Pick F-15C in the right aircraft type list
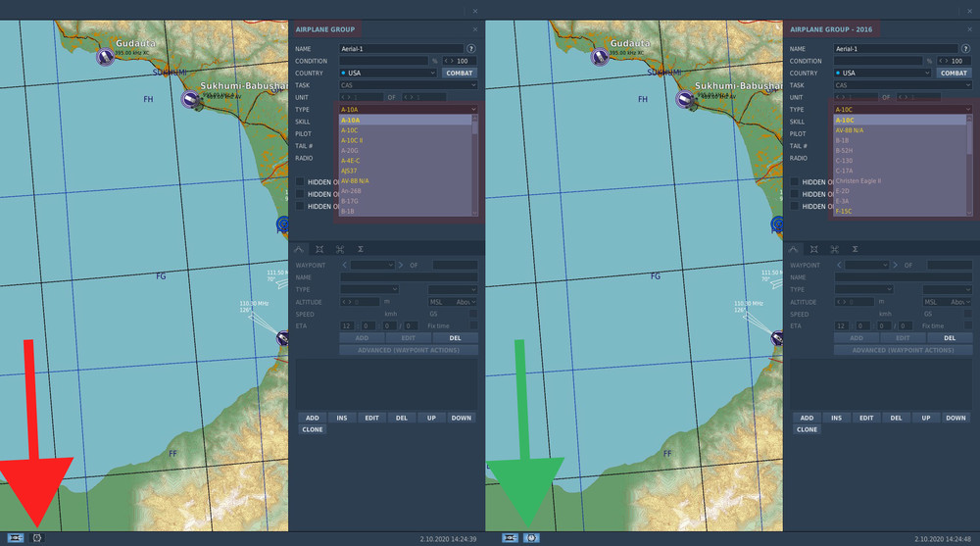The width and height of the screenshot is (980, 546). click(x=844, y=211)
